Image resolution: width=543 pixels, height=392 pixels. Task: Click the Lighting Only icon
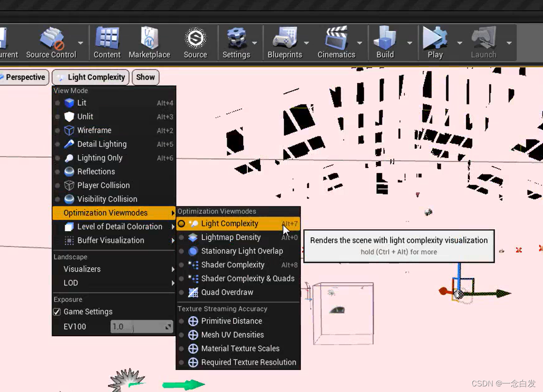(x=69, y=158)
